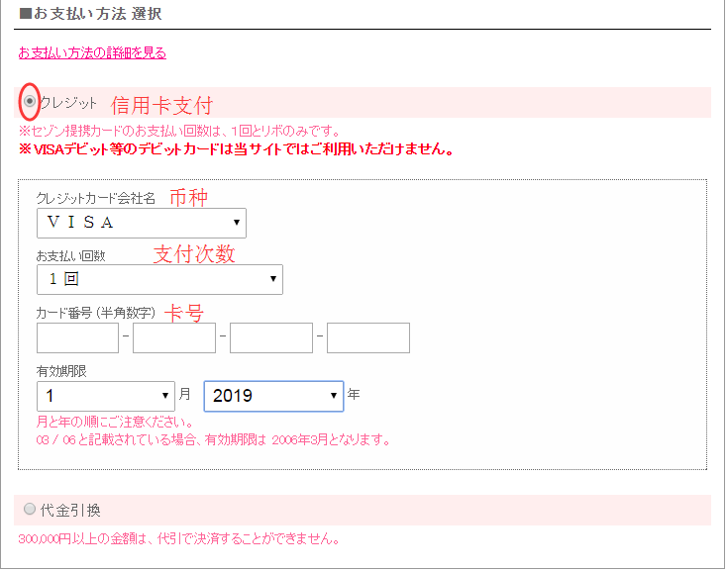
Task: Focus the first card number field
Action: 77,338
